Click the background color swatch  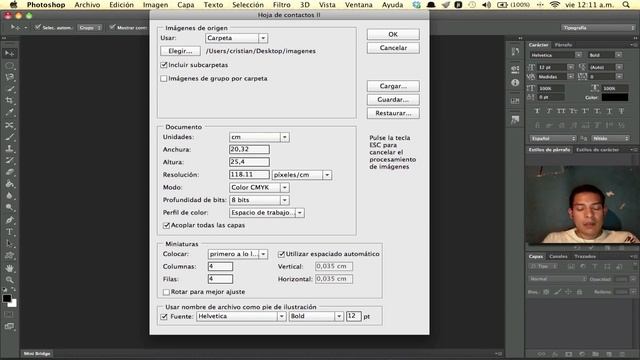[13, 304]
